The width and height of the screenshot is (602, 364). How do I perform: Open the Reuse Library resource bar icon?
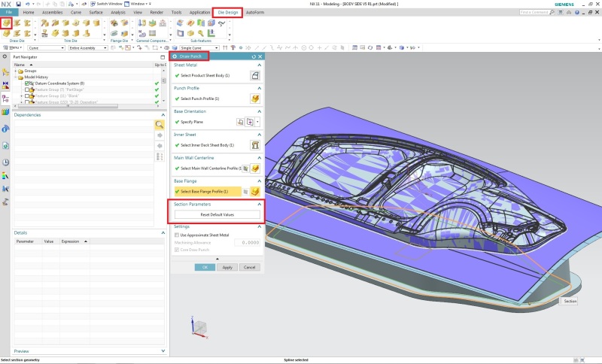point(5,111)
